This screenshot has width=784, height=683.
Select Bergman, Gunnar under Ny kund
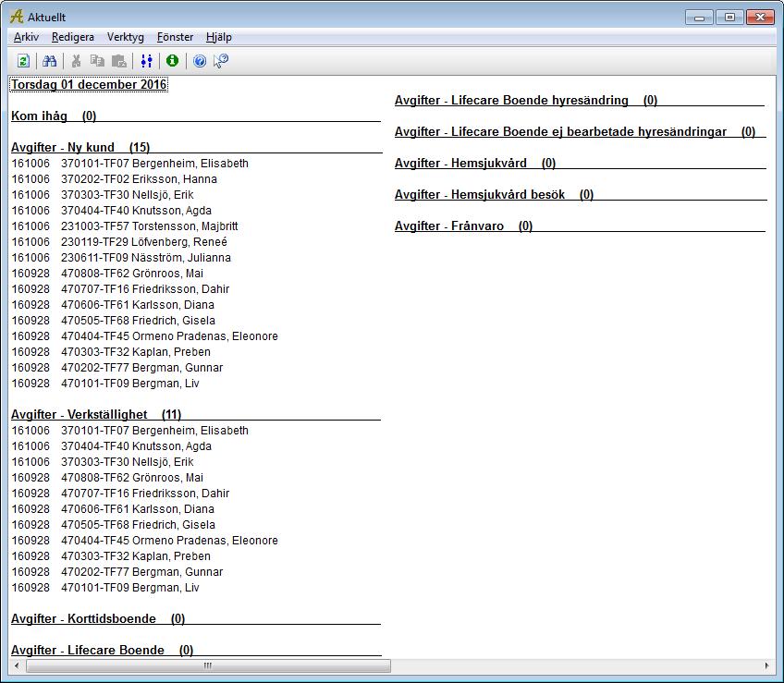pos(117,368)
